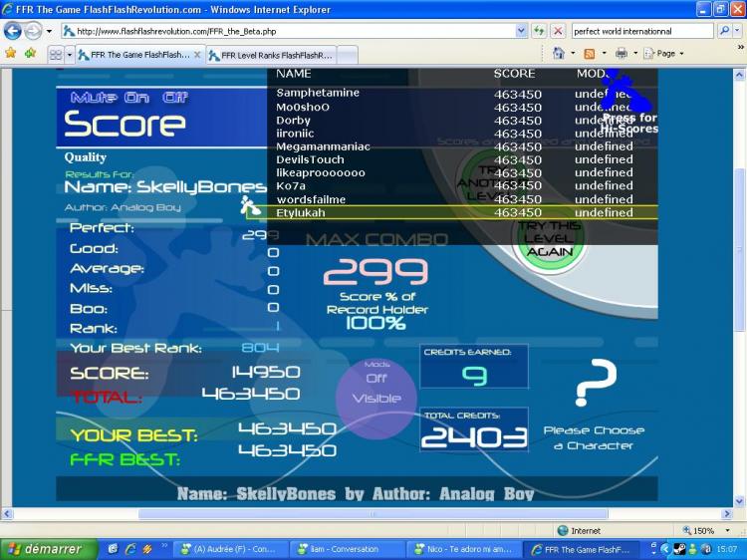
Task: Click the red Stop loading icon
Action: [x=558, y=31]
